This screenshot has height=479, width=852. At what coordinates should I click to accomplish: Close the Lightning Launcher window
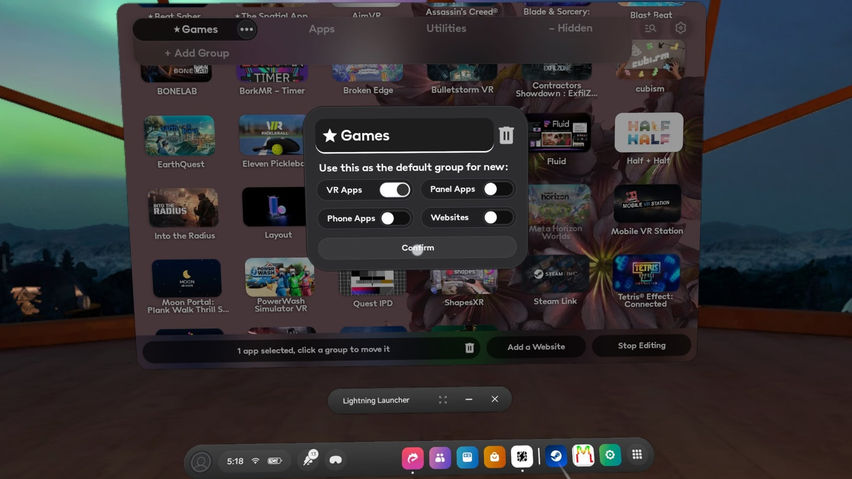(494, 399)
